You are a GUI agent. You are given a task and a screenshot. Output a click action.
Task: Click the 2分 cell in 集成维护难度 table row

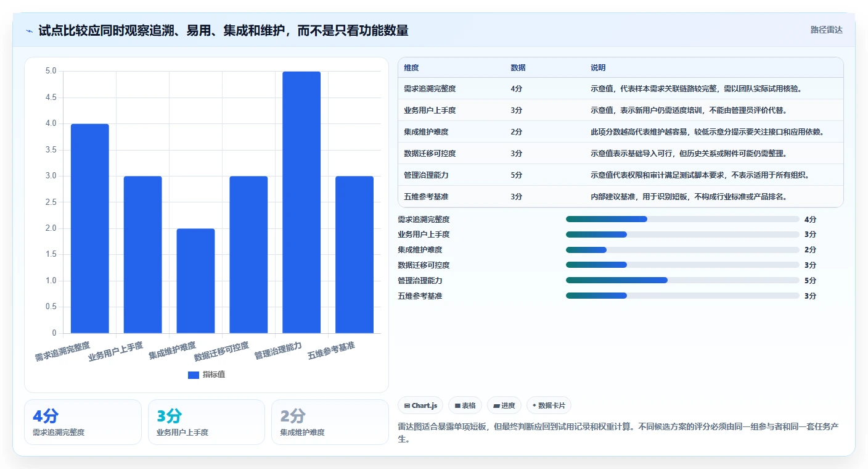pyautogui.click(x=517, y=131)
